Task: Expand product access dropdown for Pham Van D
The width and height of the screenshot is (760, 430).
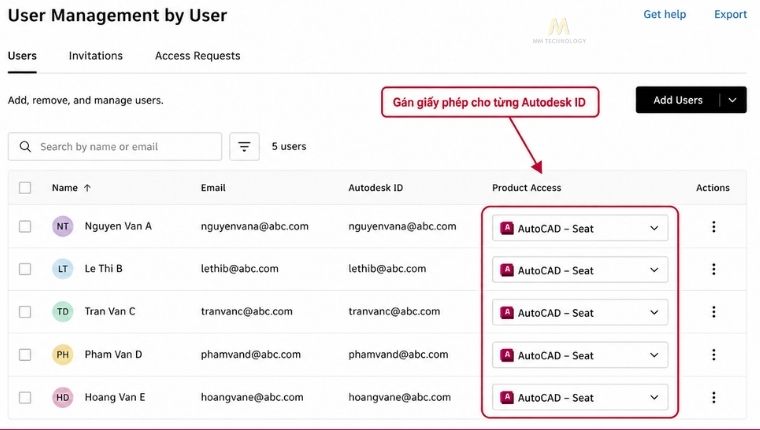Action: pos(580,355)
